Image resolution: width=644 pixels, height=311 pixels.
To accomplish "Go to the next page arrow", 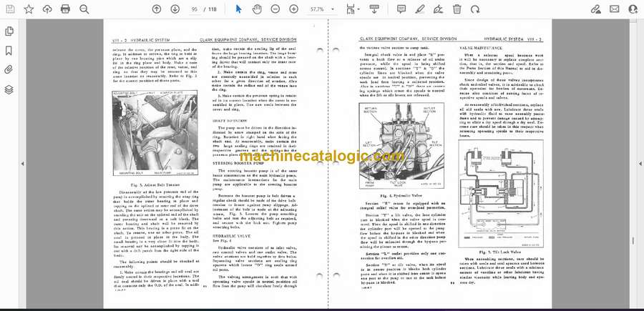I will [x=175, y=9].
